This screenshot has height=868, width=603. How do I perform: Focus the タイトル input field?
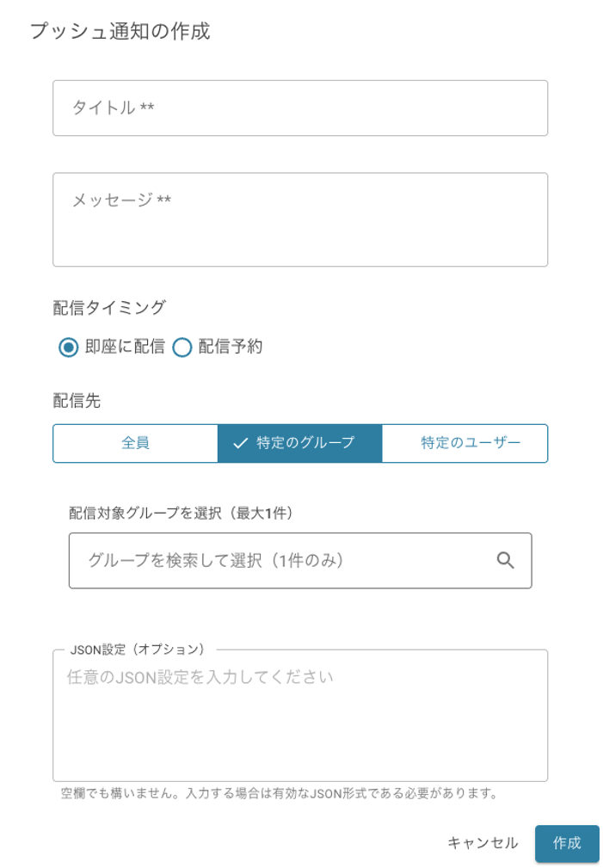[x=300, y=108]
